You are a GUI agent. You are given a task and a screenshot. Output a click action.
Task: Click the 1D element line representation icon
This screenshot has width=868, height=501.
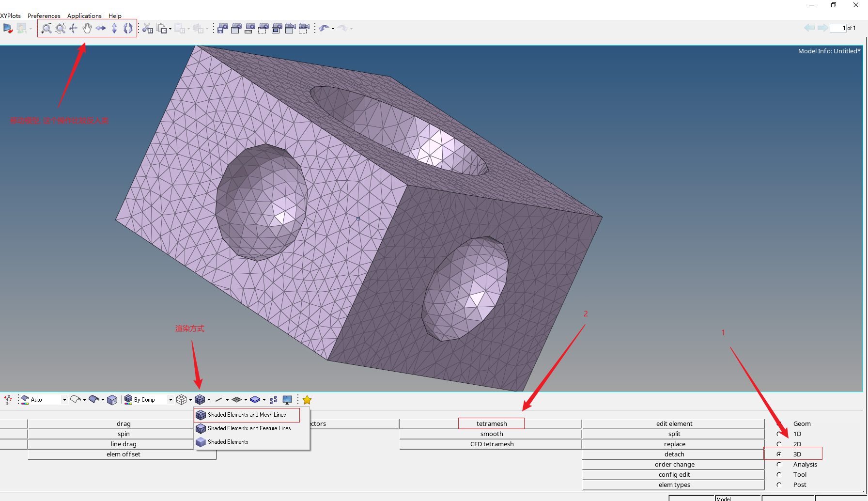[218, 400]
